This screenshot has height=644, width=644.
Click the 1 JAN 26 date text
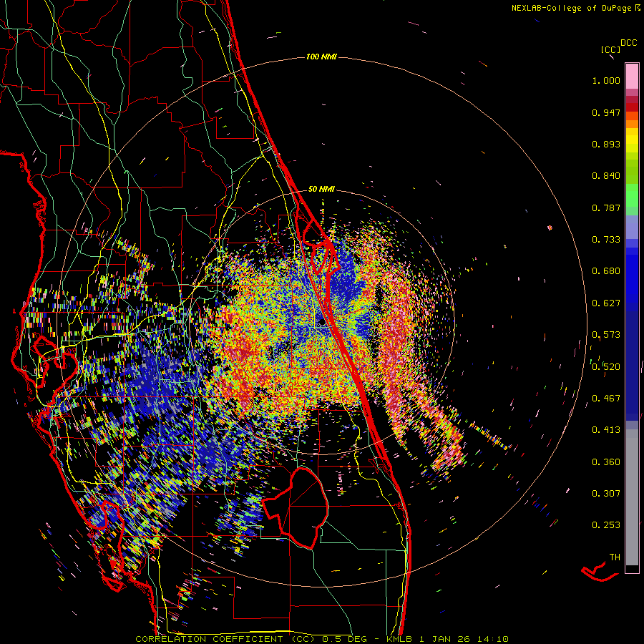444,639
